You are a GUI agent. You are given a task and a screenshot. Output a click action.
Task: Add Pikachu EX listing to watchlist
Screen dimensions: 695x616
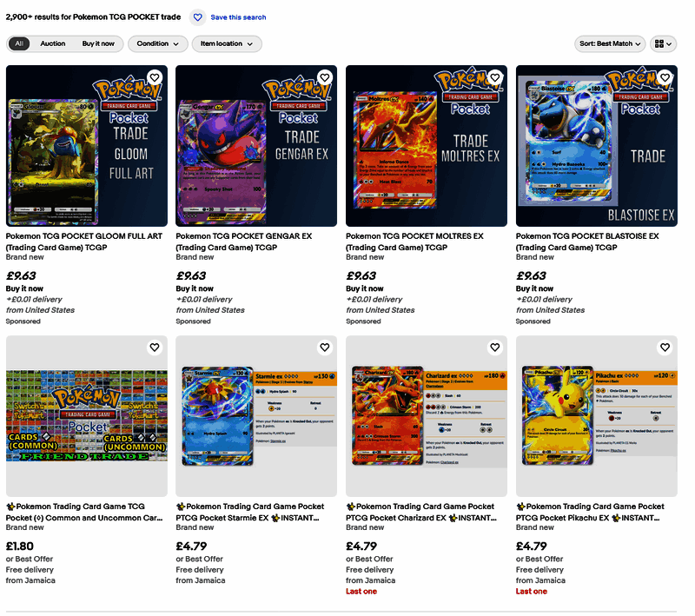pos(665,348)
